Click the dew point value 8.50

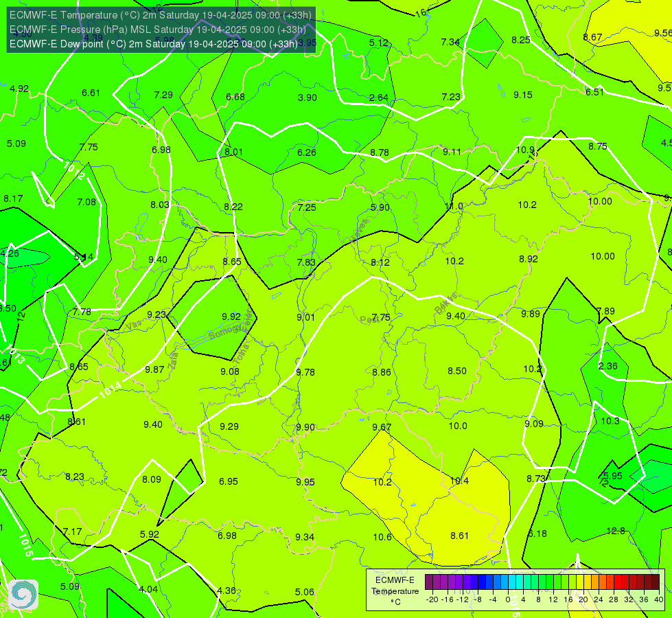[457, 371]
